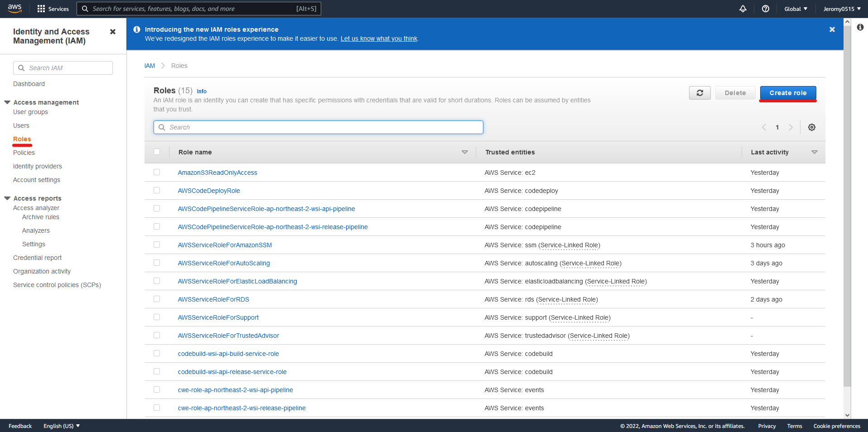Screen dimensions: 868x432
Task: Select all roles checkbox in header
Action: 157,152
